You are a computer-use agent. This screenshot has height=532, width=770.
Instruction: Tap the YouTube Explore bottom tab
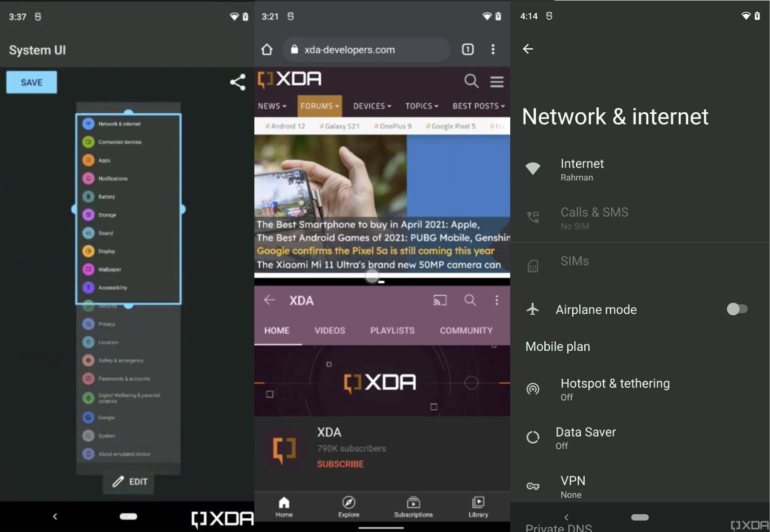(349, 507)
